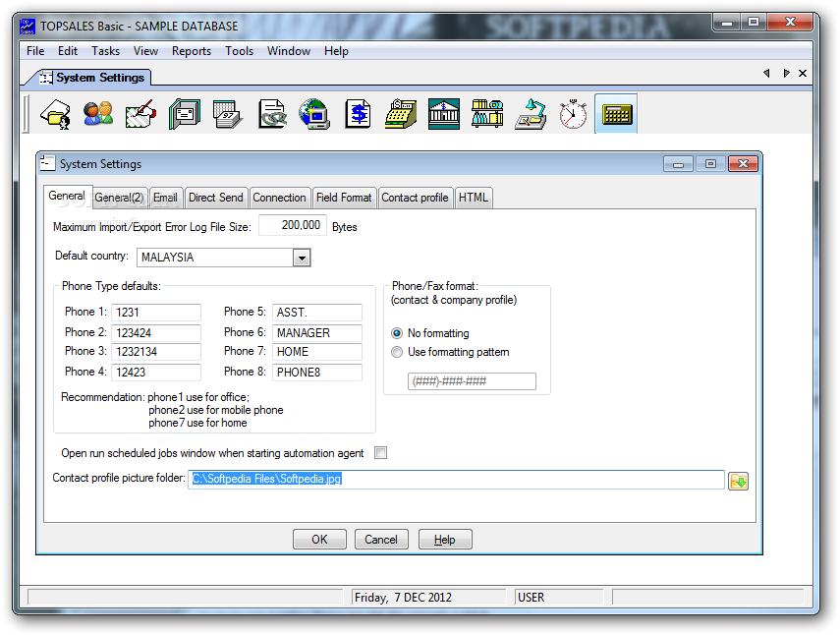Click the product shelves toolbar icon

(487, 114)
